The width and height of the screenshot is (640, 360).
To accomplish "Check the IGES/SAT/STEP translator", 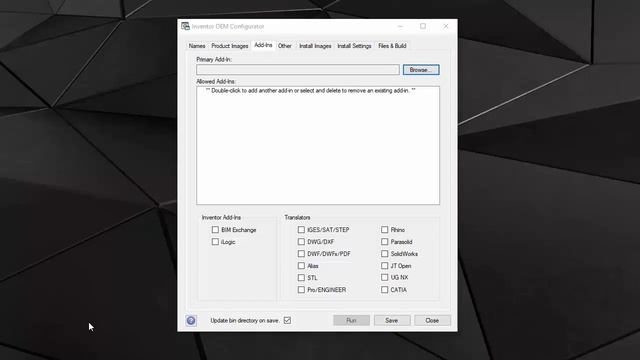I will coord(301,230).
